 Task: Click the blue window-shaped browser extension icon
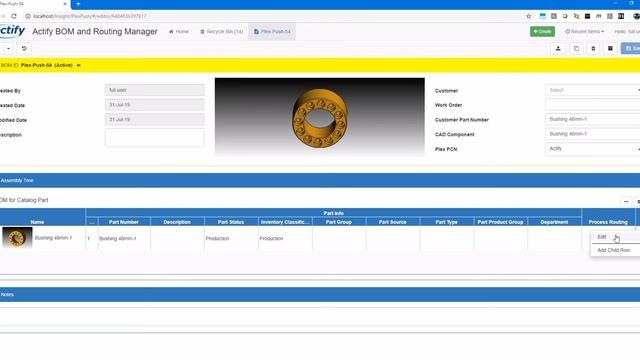tap(542, 16)
